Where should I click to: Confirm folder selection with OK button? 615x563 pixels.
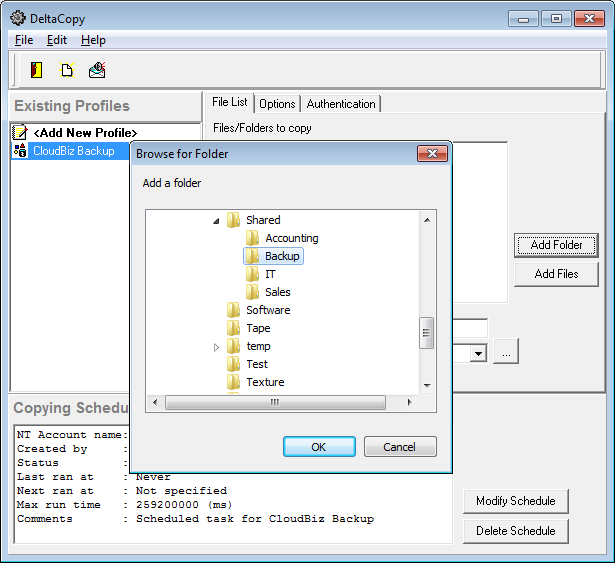point(319,447)
